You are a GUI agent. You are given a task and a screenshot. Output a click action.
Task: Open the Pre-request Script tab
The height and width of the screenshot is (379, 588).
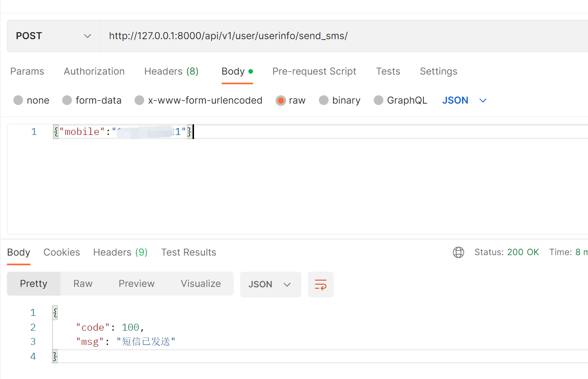314,71
